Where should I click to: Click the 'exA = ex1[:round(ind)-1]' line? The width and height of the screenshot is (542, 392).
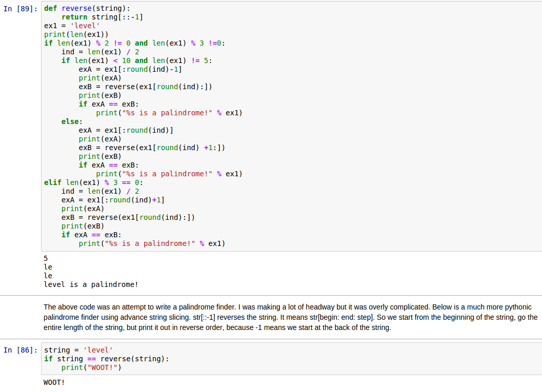click(130, 69)
